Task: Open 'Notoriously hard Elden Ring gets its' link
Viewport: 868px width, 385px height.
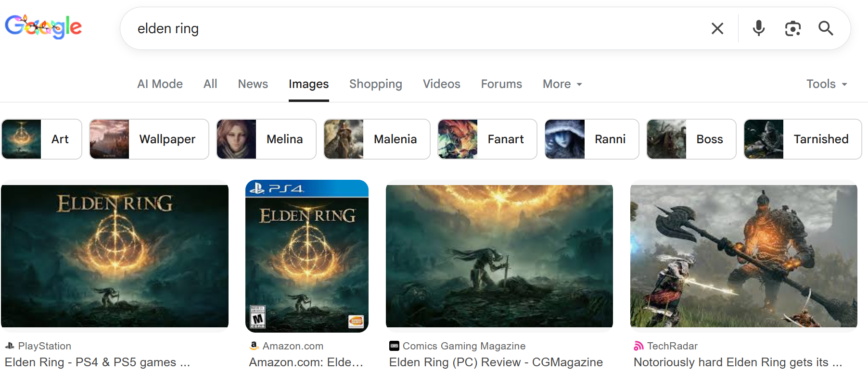Action: click(738, 362)
